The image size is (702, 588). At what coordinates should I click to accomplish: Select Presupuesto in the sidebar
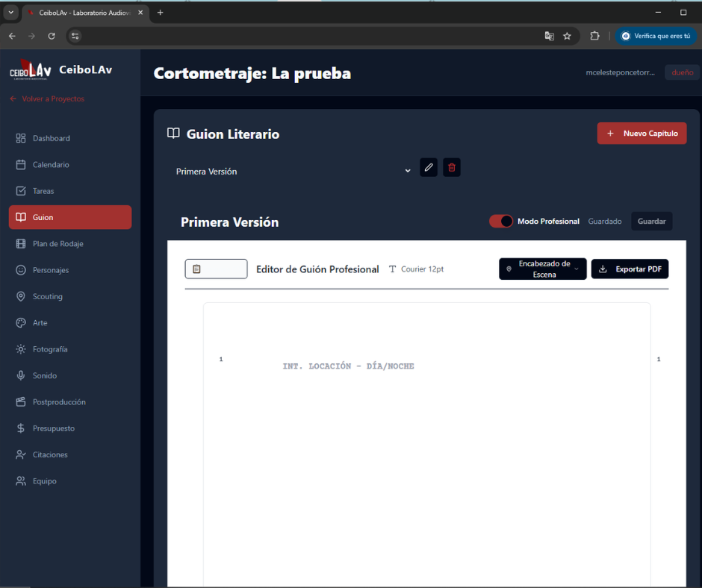coord(53,428)
